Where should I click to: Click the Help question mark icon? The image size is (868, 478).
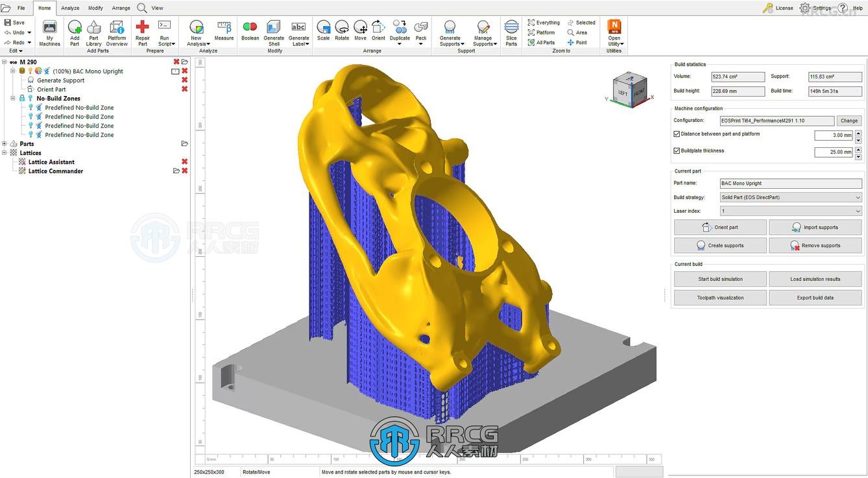coord(843,8)
